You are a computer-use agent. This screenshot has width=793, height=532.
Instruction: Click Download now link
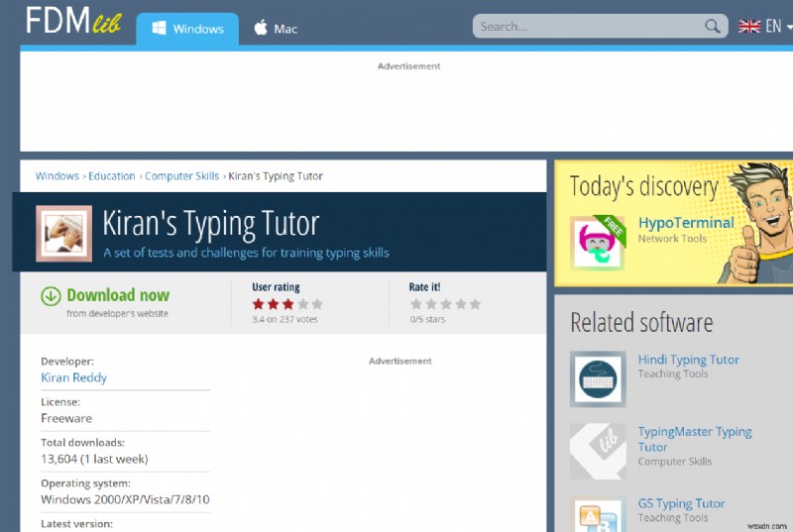click(118, 295)
